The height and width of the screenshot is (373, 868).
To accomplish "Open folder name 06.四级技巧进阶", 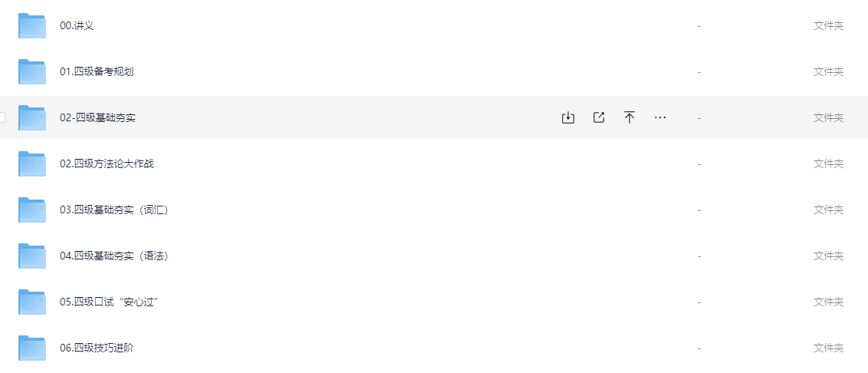I will (x=97, y=348).
